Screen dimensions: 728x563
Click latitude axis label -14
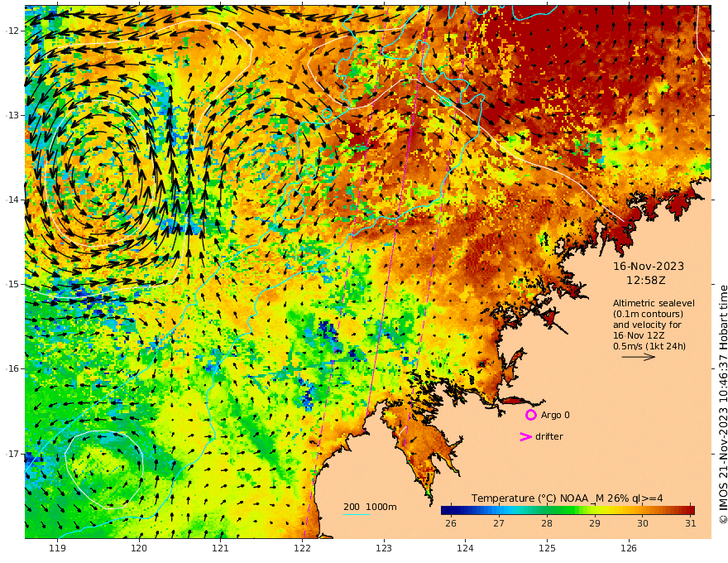(x=12, y=200)
